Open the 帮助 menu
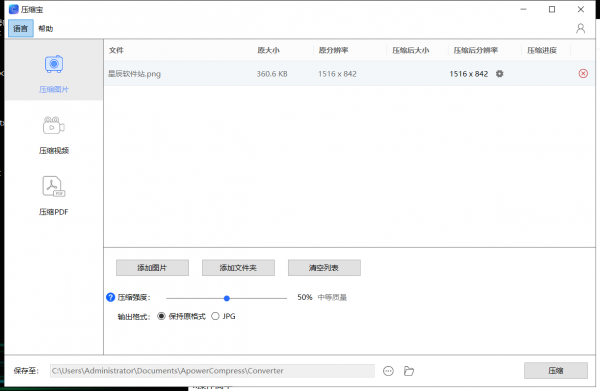This screenshot has height=391, width=600. pos(46,28)
